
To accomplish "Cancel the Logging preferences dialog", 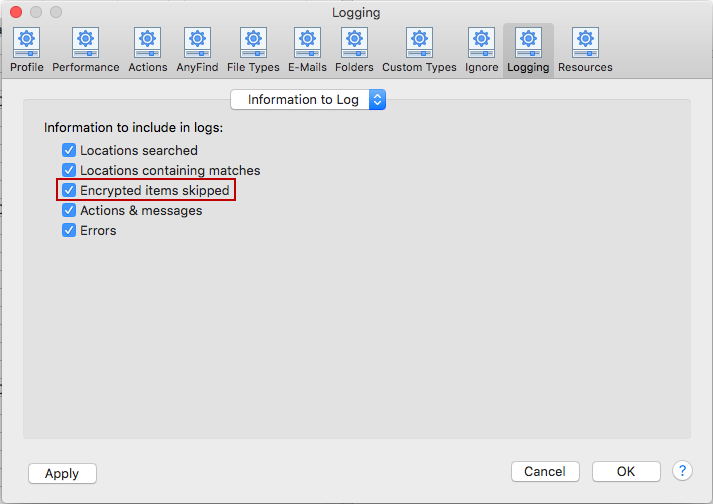I will tap(545, 471).
